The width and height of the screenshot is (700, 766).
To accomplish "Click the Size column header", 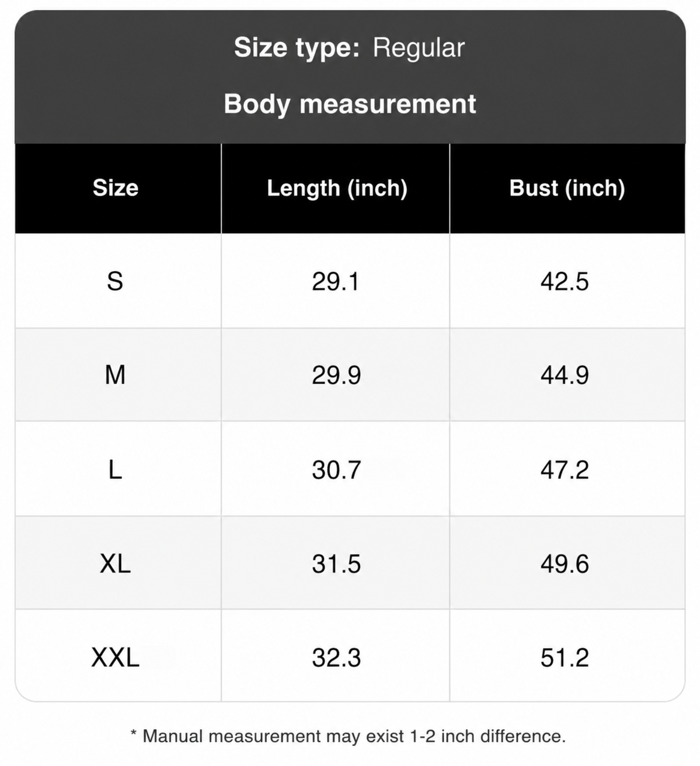I will [x=116, y=188].
